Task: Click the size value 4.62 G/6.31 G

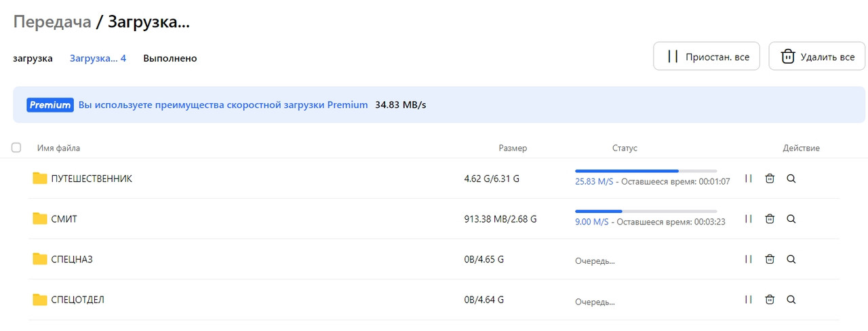Action: point(492,178)
